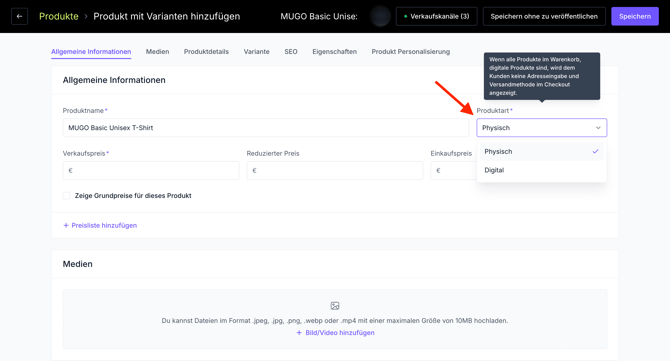The height and width of the screenshot is (361, 670).
Task: Click into the Verkaufspreis field
Action: (x=151, y=170)
